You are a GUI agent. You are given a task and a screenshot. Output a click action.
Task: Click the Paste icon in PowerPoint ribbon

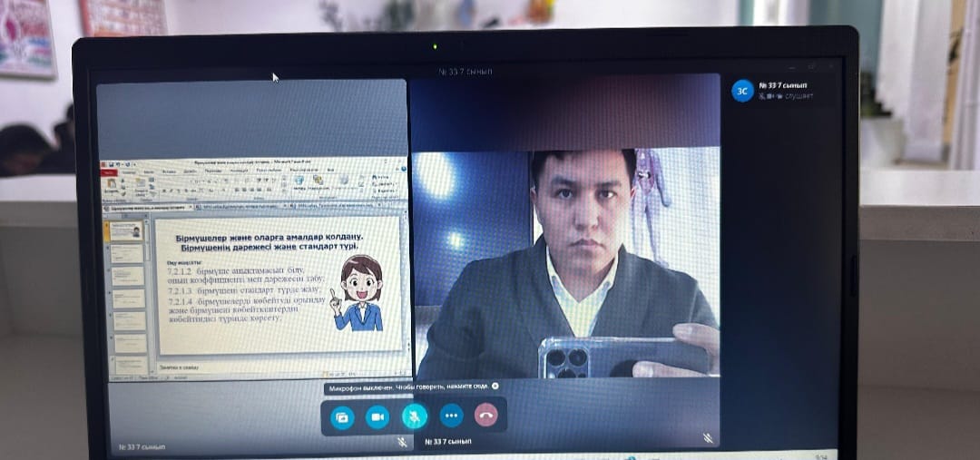(x=112, y=187)
